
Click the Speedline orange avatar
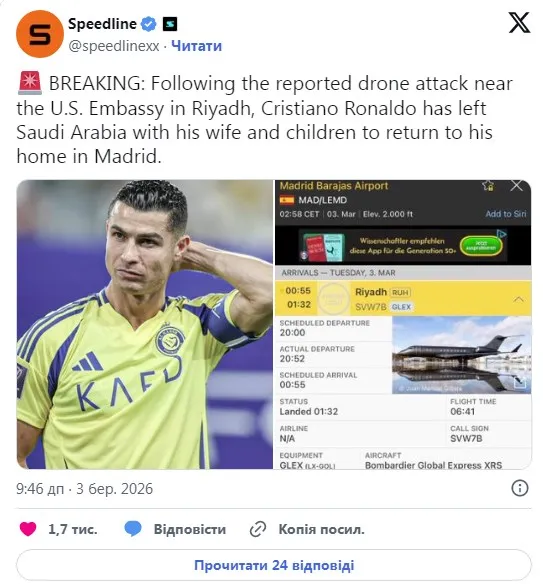[x=39, y=34]
